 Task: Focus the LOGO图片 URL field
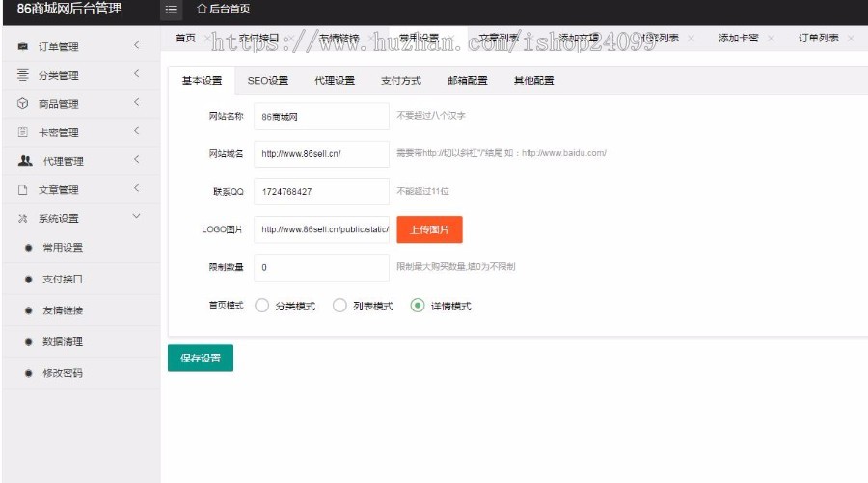tap(321, 229)
